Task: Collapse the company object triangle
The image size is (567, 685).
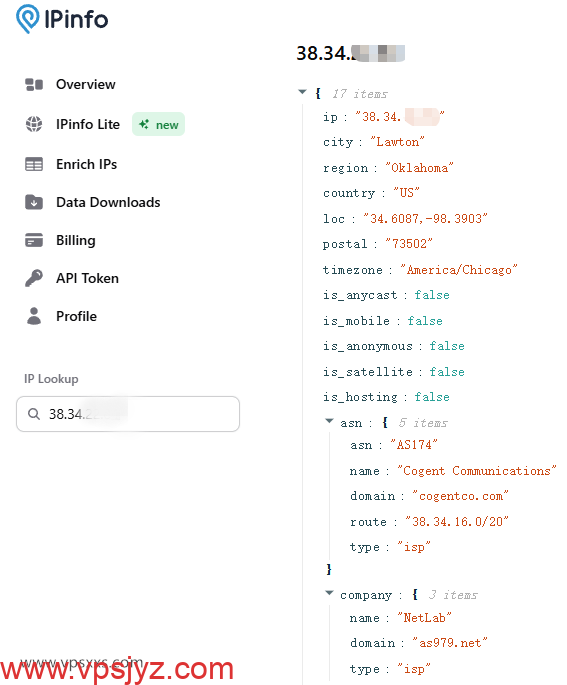Action: point(329,593)
